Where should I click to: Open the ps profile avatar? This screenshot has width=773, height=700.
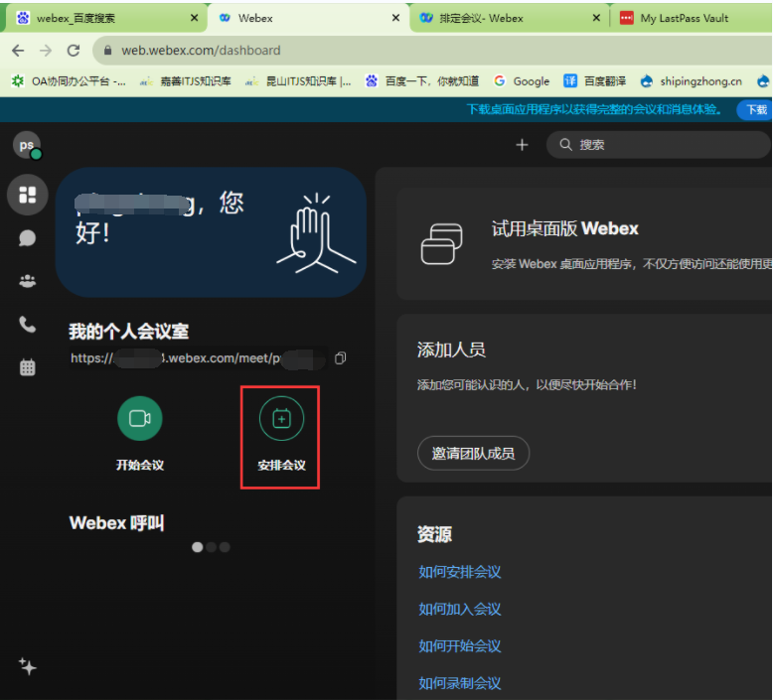coord(27,145)
